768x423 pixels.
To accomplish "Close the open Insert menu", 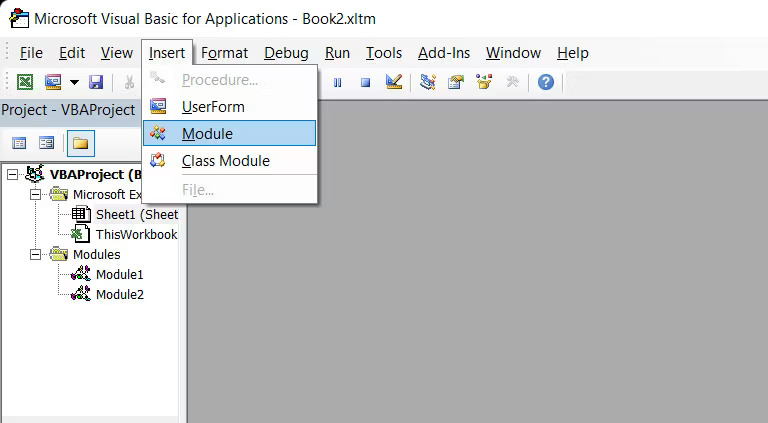I will coord(167,52).
